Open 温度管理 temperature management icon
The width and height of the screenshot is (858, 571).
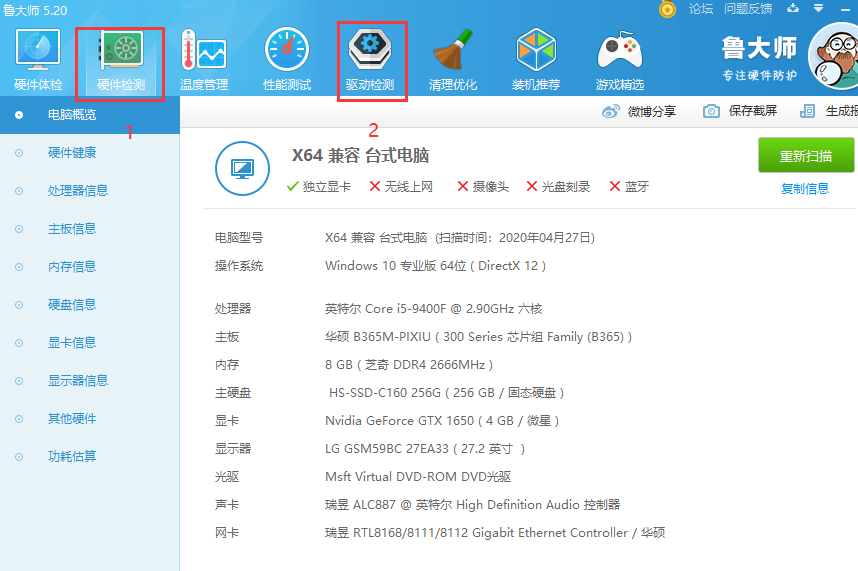204,58
